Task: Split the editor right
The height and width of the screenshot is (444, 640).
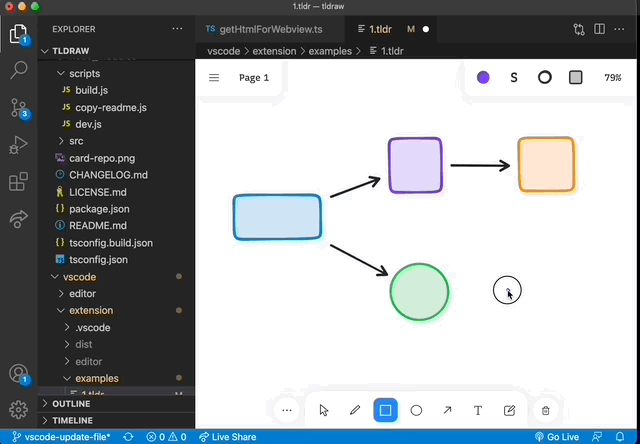Action: (x=600, y=29)
